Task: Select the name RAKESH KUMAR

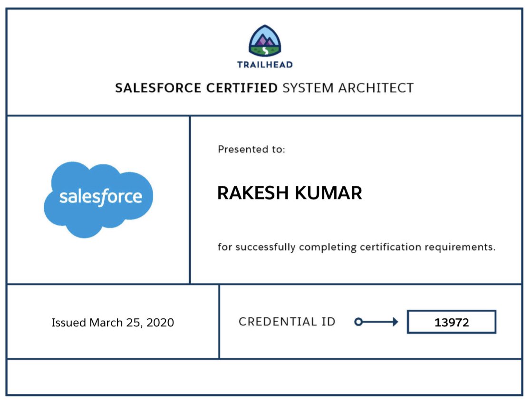Action: point(290,193)
